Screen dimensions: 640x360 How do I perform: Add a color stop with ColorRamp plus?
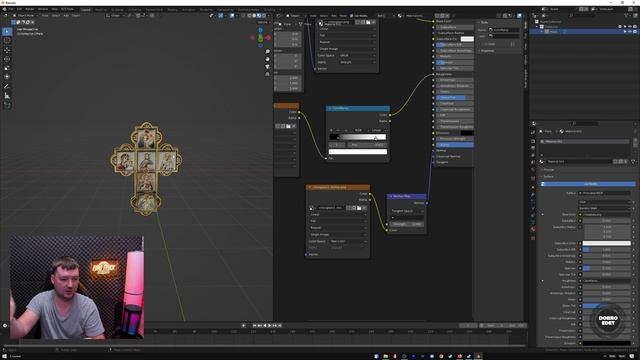(331, 130)
